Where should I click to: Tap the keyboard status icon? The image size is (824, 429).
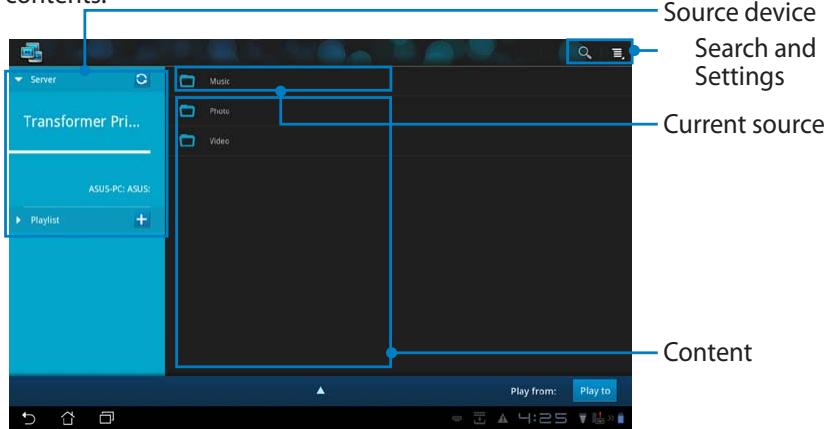click(x=457, y=419)
